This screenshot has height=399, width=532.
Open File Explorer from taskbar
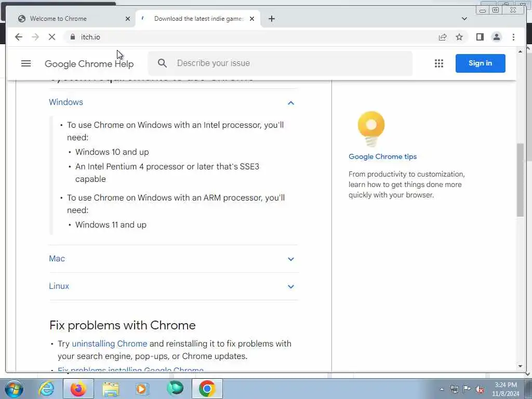tap(111, 389)
